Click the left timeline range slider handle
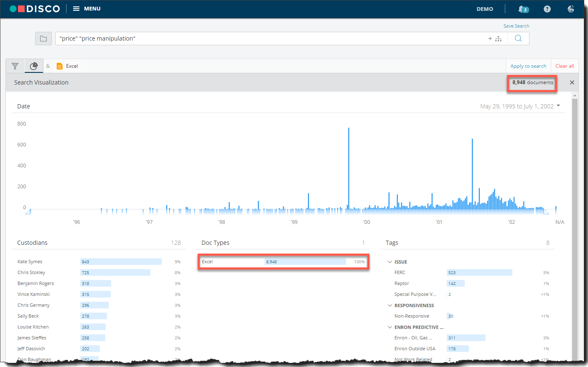Screen dimensions: 588x367 coord(28,212)
